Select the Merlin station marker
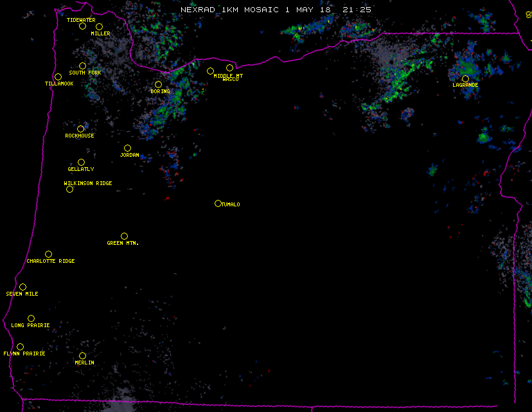This screenshot has width=532, height=412. (82, 355)
